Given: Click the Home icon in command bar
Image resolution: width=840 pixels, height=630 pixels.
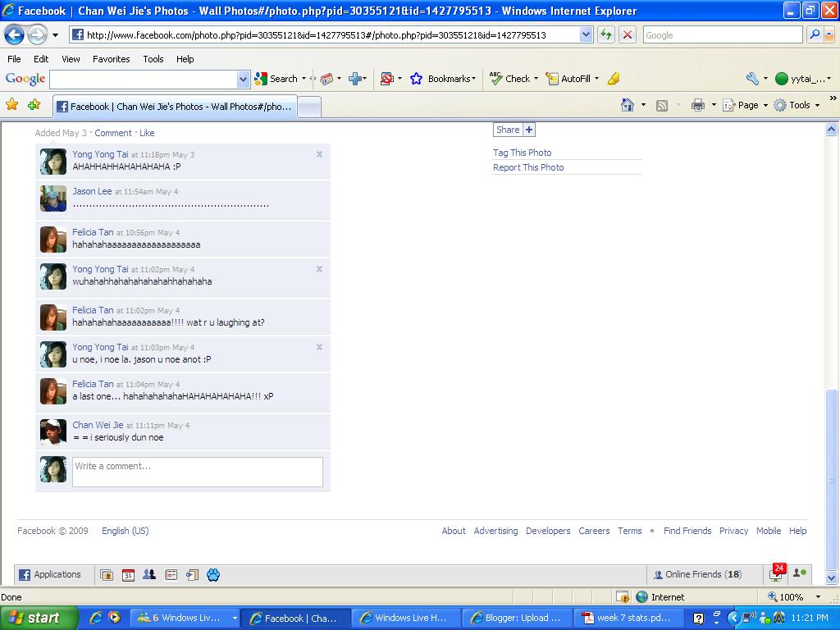Looking at the screenshot, I should pos(628,105).
